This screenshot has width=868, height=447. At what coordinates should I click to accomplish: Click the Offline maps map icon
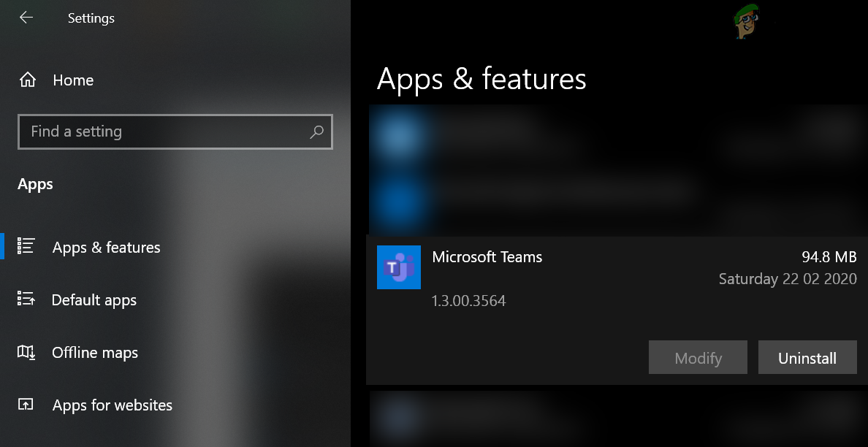(x=27, y=352)
